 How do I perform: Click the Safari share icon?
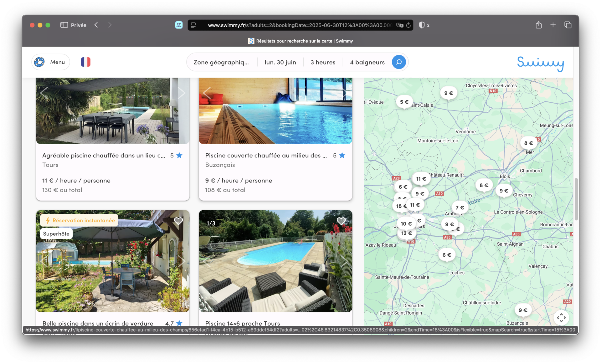click(538, 25)
